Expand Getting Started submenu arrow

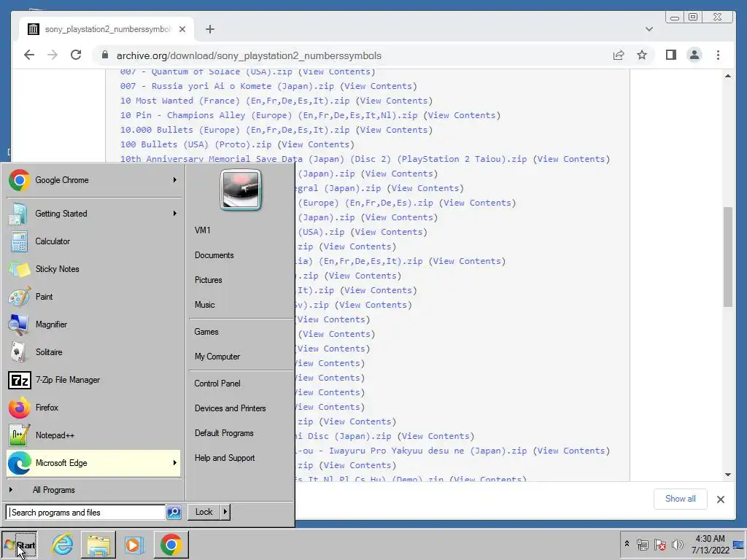coord(175,214)
